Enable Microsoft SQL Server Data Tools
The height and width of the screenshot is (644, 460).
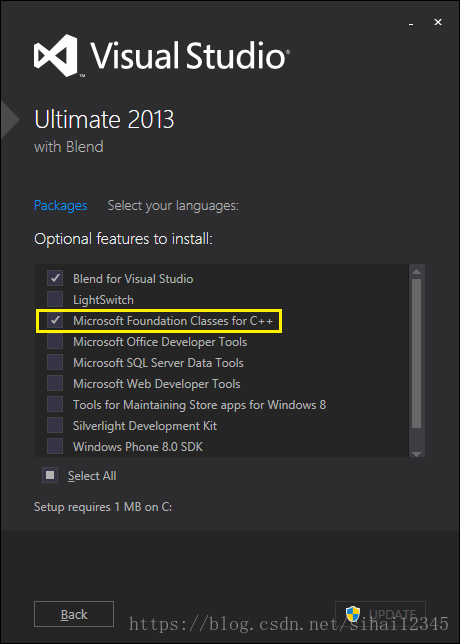[x=55, y=362]
